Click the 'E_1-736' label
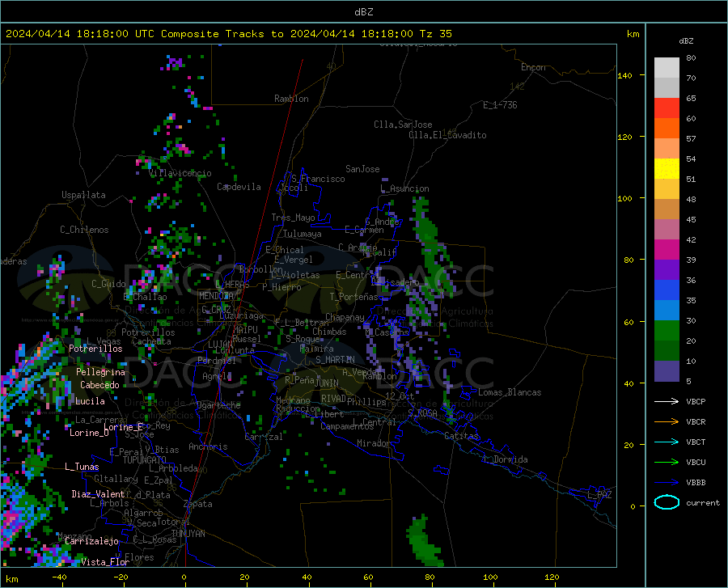Viewport: 728px width, 588px height. [x=500, y=105]
